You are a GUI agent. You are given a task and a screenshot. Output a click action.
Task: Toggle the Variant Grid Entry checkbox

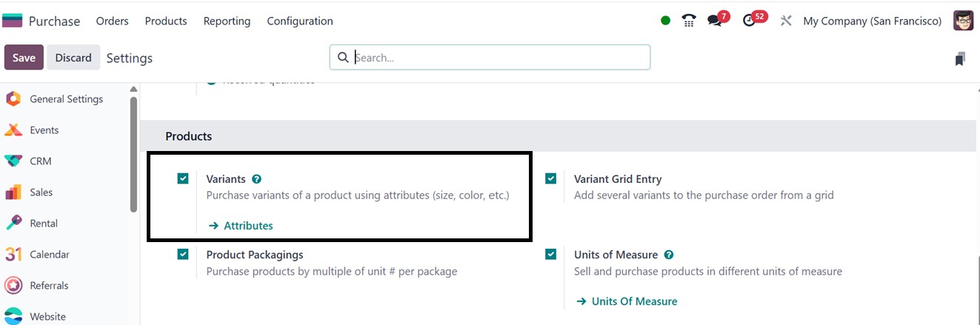[550, 178]
